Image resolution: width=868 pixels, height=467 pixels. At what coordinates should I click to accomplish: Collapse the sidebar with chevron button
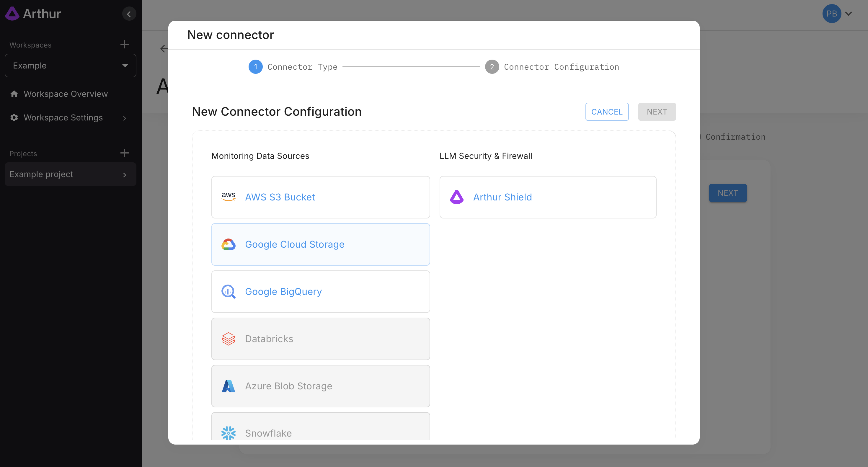pyautogui.click(x=129, y=14)
